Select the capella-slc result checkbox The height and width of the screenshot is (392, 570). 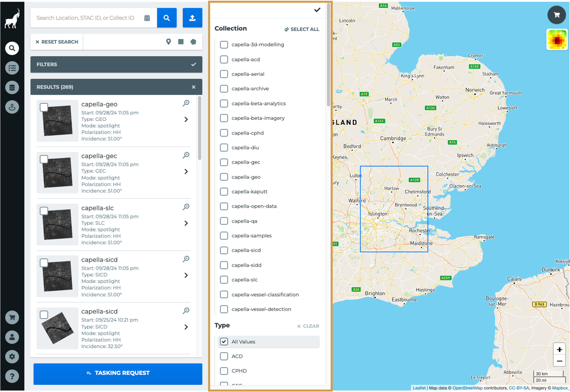(x=44, y=211)
